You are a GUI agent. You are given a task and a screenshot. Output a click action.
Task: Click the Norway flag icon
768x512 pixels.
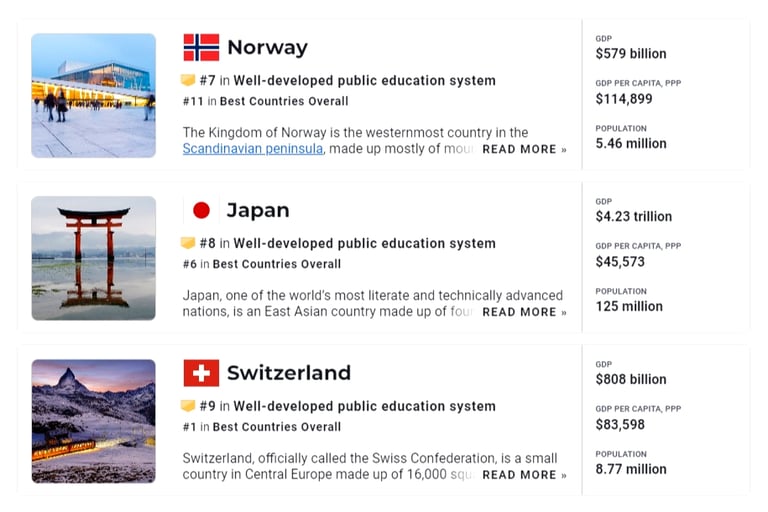pos(201,47)
